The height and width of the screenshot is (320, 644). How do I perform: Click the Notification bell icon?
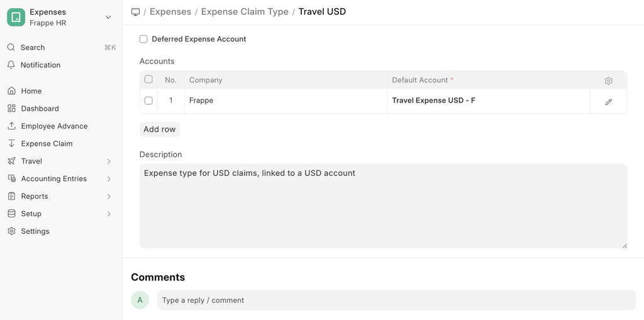pos(11,65)
